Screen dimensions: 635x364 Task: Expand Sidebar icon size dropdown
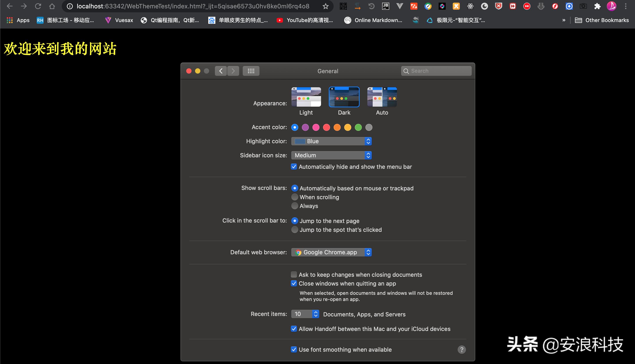(x=331, y=155)
